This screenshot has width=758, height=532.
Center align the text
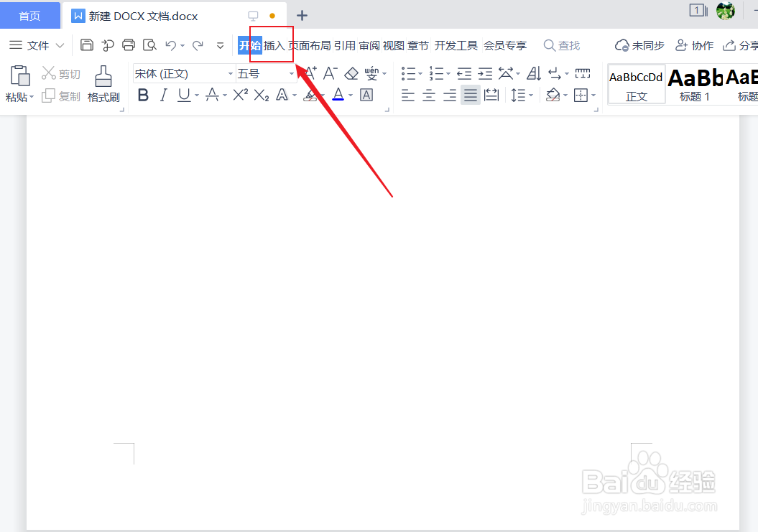[x=429, y=95]
